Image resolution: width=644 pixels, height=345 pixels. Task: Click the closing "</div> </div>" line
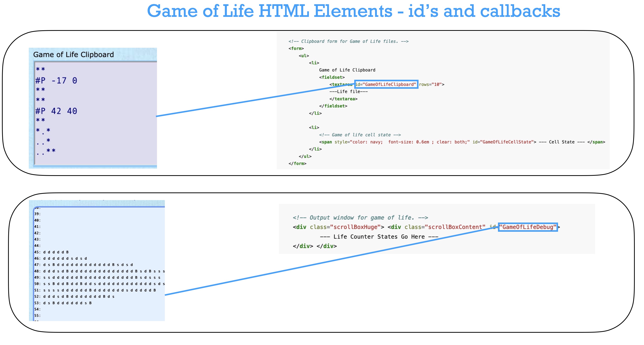pyautogui.click(x=315, y=246)
